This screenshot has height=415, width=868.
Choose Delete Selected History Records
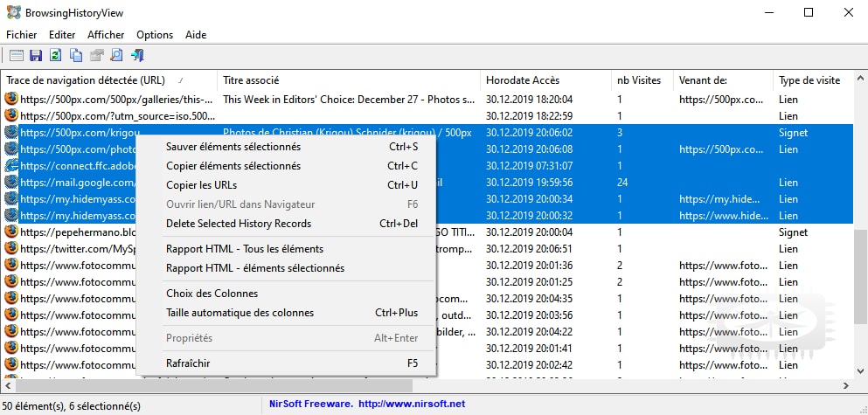[286, 224]
